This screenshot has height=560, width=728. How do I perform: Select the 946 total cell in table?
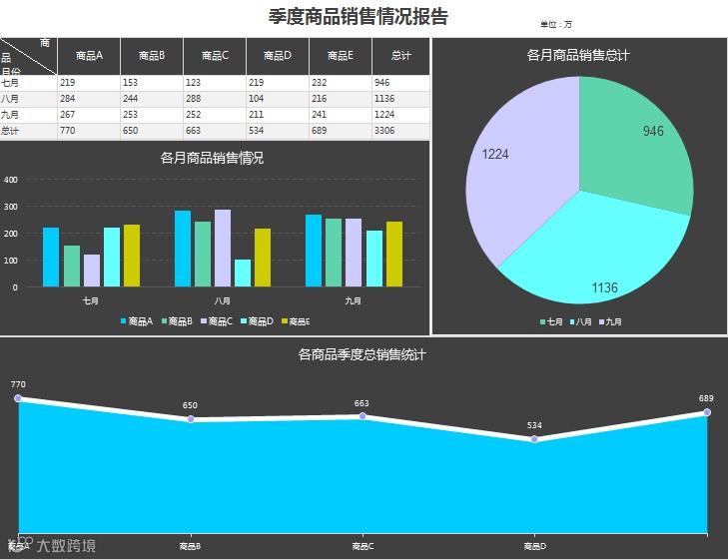point(401,83)
